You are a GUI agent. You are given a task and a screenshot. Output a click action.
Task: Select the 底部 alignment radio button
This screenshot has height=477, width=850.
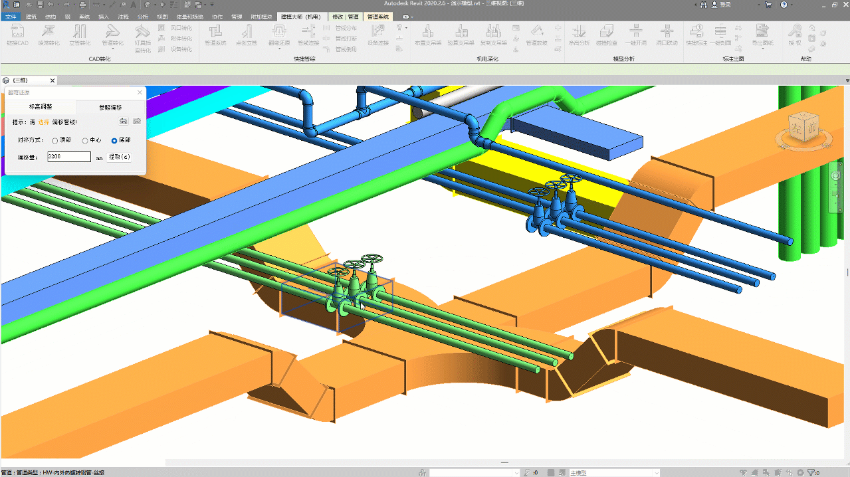click(114, 141)
